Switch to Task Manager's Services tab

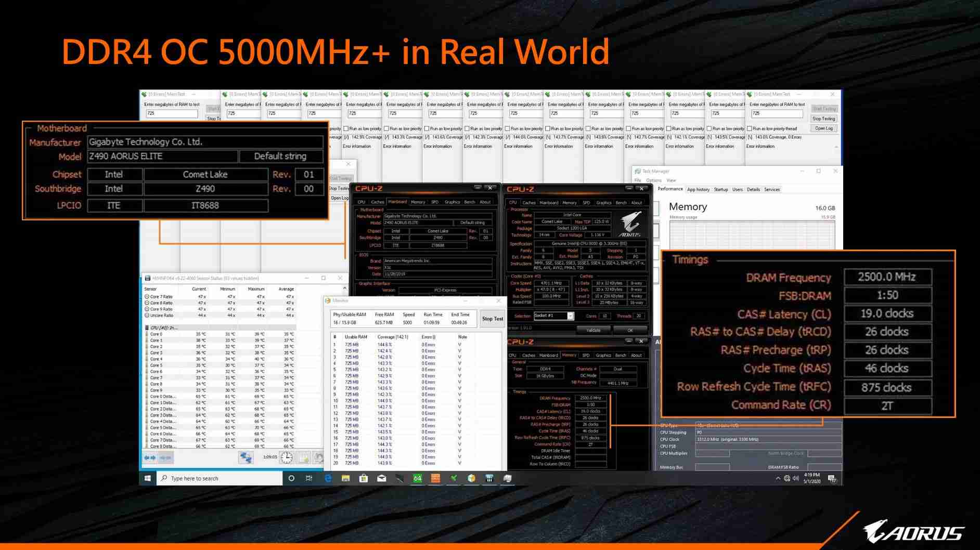(772, 190)
